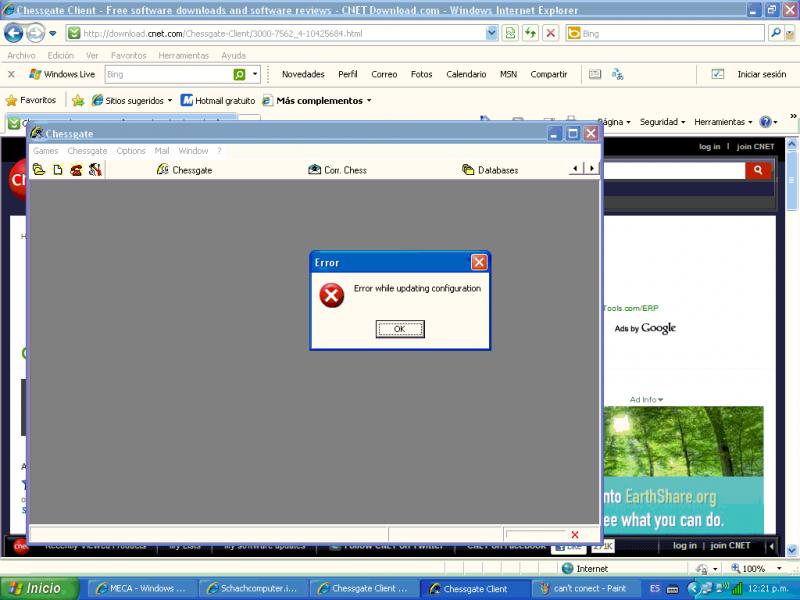Open Archivo menu in Internet Explorer
Image resolution: width=800 pixels, height=600 pixels.
[x=21, y=55]
